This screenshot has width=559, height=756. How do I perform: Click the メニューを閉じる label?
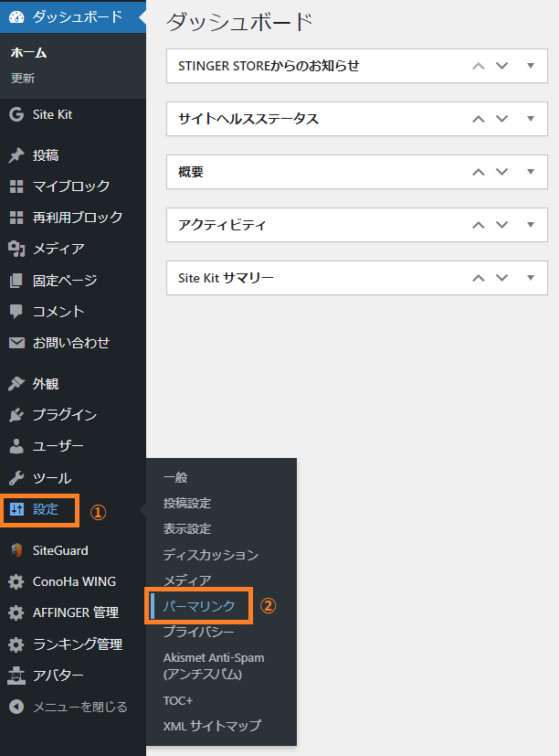80,707
